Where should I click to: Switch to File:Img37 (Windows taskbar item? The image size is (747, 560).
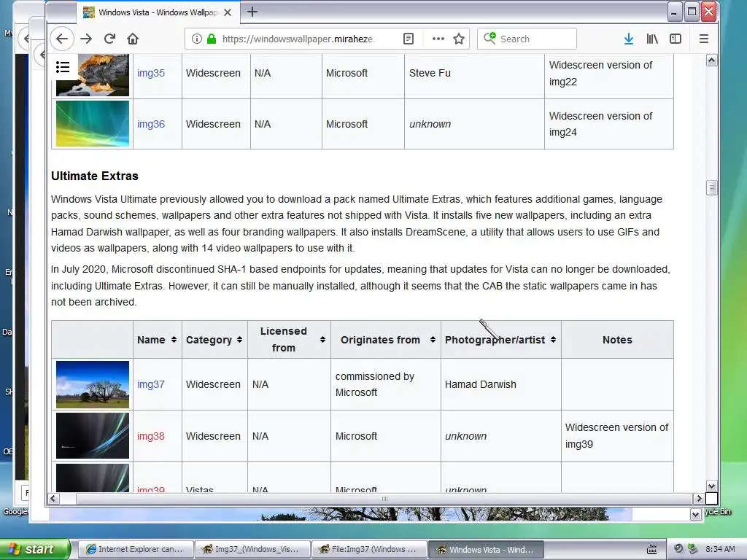[x=368, y=550]
